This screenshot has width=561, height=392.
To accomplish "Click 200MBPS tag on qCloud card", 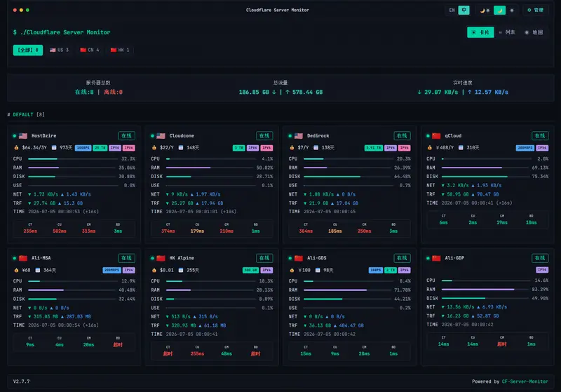I will [x=525, y=148].
